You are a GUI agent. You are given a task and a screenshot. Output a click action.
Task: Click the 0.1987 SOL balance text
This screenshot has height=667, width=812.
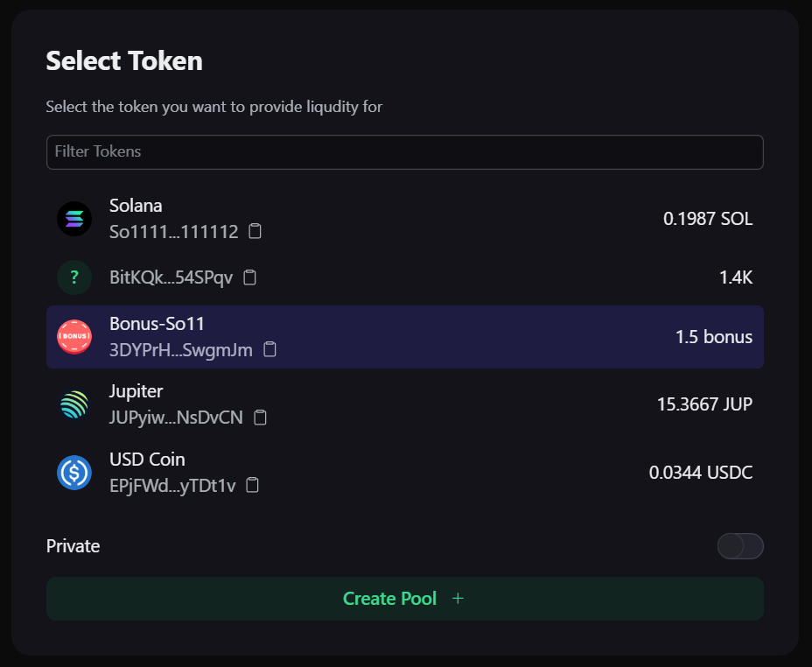(707, 218)
